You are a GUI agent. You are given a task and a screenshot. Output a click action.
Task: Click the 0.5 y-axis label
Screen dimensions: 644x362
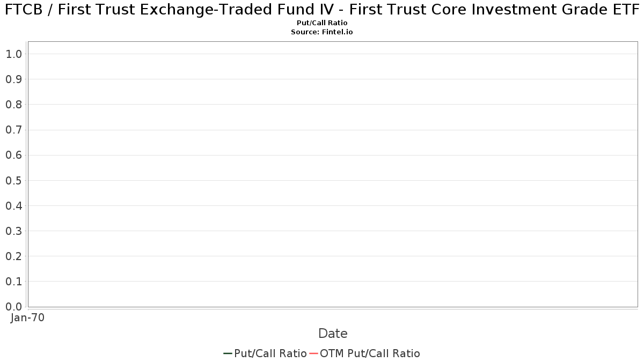click(x=13, y=180)
